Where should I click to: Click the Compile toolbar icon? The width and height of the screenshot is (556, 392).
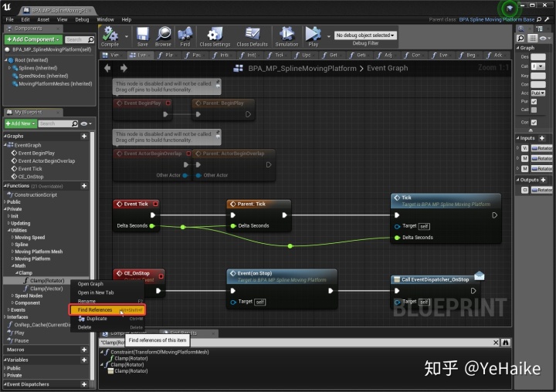coord(110,34)
